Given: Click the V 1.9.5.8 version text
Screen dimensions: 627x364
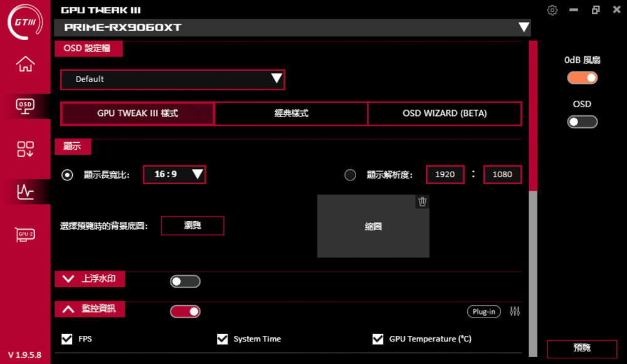Looking at the screenshot, I should [x=25, y=355].
